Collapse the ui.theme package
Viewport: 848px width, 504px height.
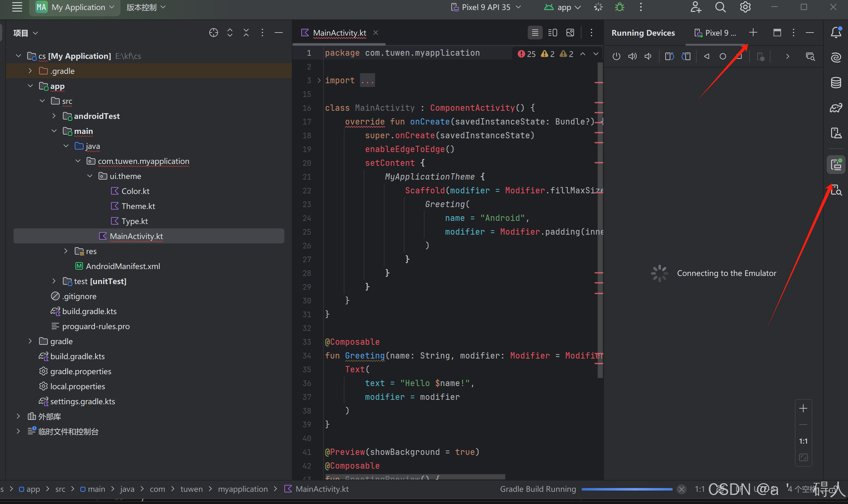point(90,176)
